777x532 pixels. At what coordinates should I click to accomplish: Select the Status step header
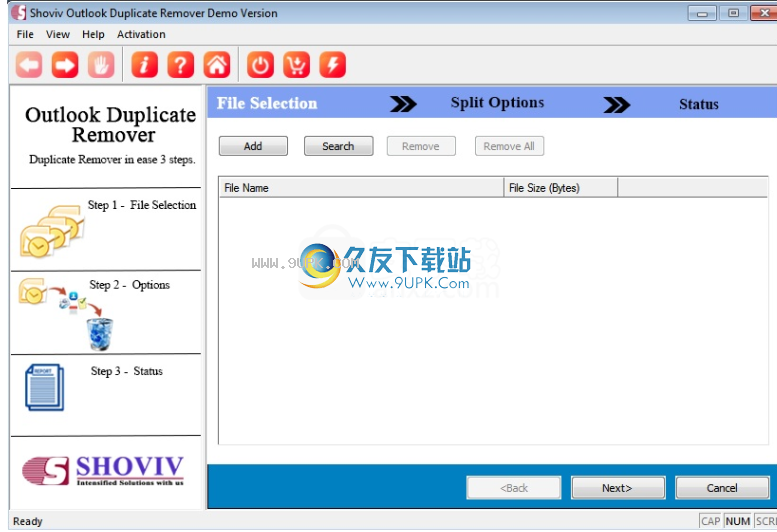(699, 104)
